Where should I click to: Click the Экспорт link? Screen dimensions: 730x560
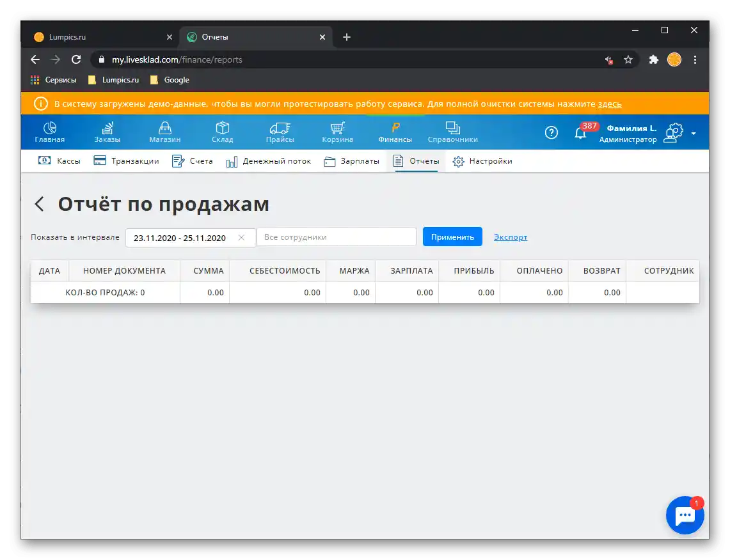[510, 237]
